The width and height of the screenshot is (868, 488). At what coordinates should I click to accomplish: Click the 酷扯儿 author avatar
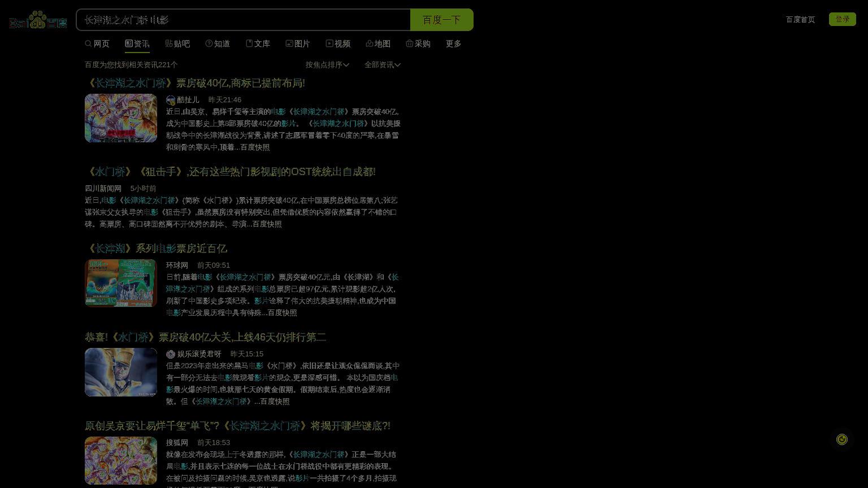tap(171, 100)
